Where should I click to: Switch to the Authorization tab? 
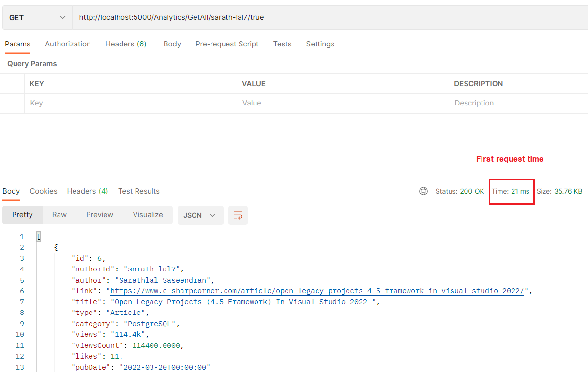tap(68, 44)
